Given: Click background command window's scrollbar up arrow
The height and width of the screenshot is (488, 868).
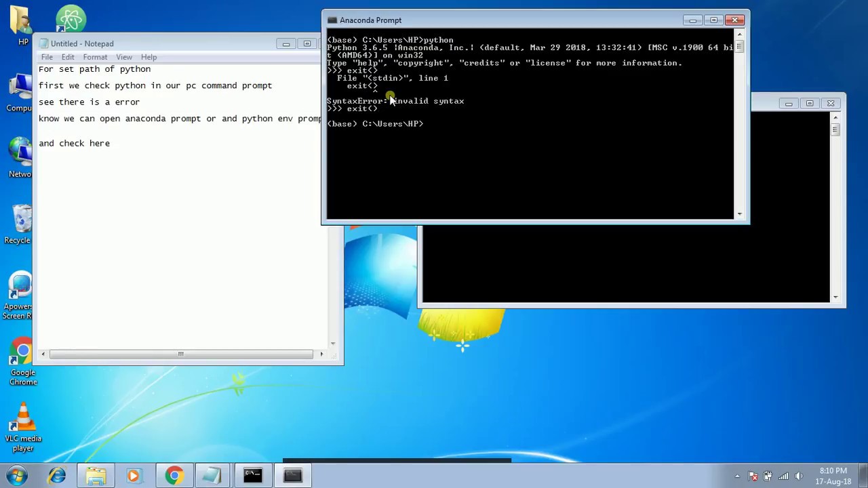Looking at the screenshot, I should click(835, 117).
